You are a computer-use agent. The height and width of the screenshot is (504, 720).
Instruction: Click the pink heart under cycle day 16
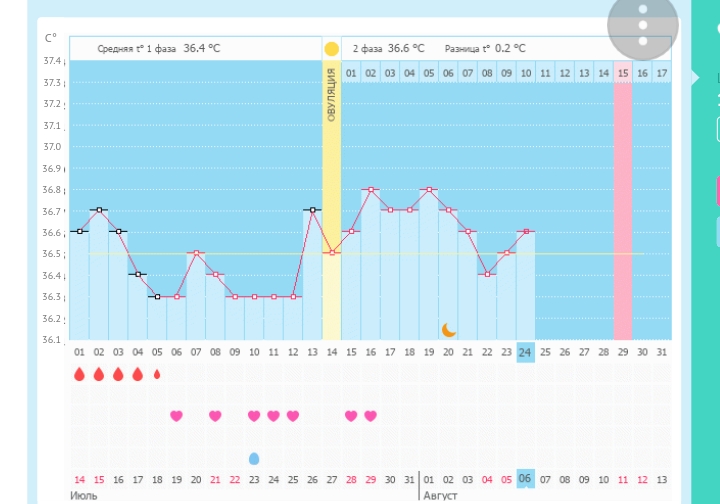pyautogui.click(x=370, y=416)
